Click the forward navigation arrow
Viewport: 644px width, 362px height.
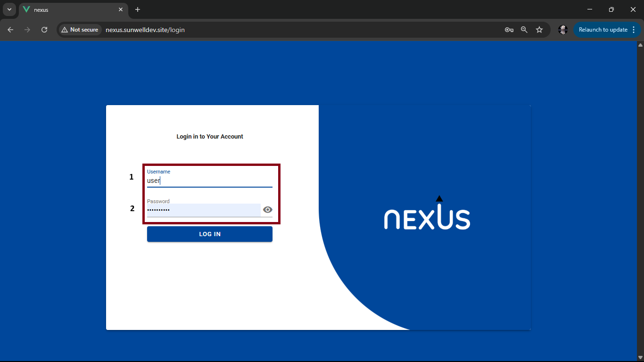pos(27,30)
